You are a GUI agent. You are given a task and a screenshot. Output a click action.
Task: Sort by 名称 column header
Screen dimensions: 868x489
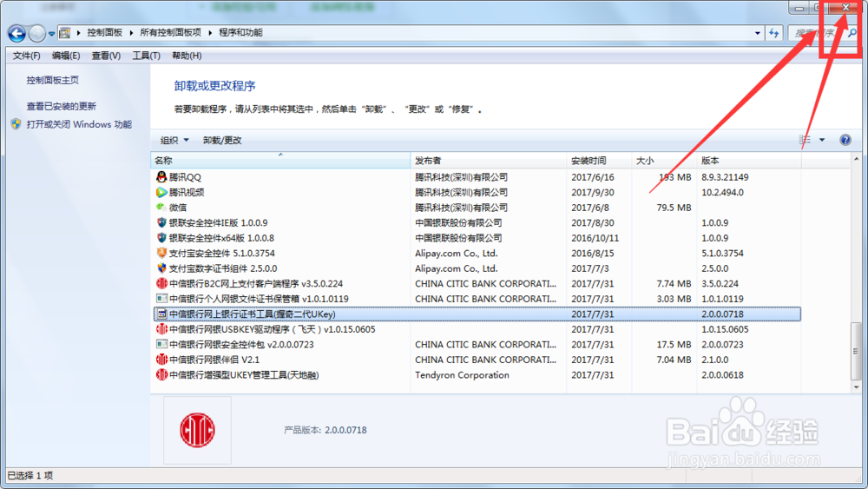(x=280, y=161)
